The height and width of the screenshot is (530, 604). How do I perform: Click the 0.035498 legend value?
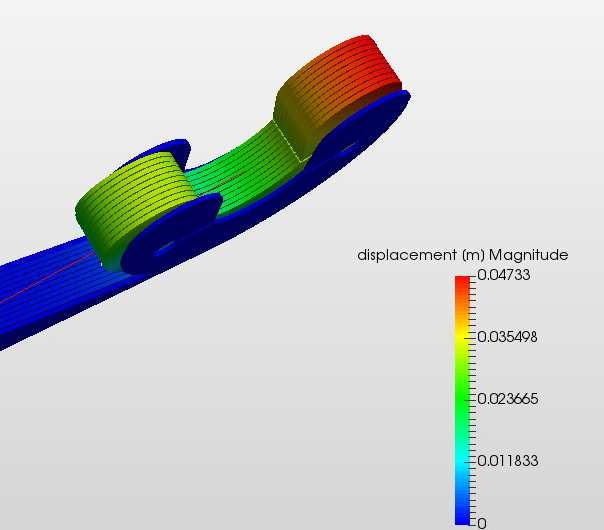tap(507, 337)
